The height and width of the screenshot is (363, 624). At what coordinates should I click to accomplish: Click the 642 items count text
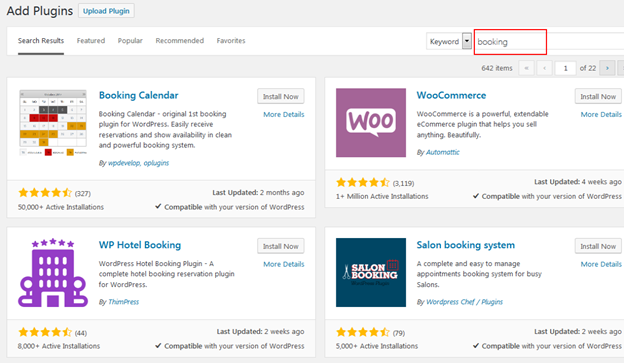point(497,68)
